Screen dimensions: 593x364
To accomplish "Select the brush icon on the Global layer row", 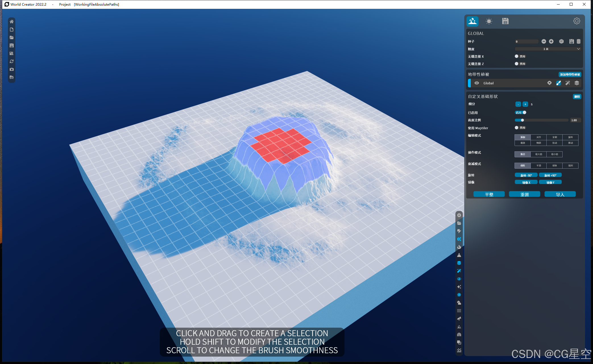I will click(x=558, y=83).
